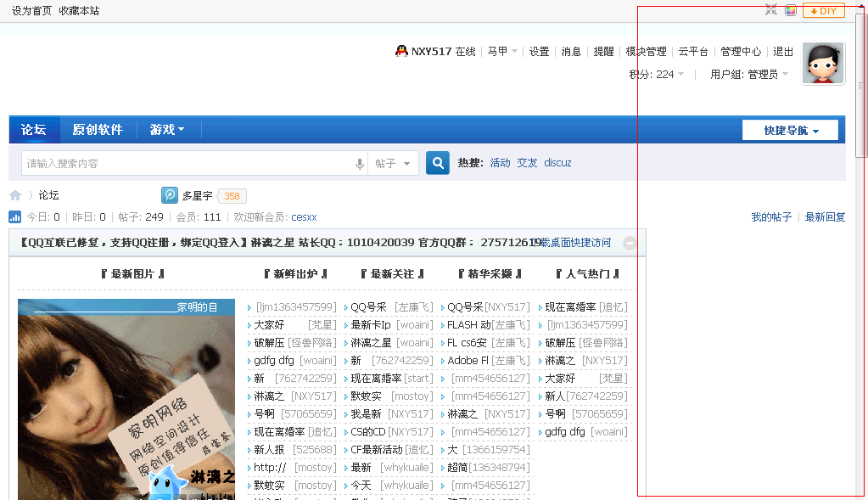
Task: Expand the 用户组: 管理员 dropdown
Action: pyautogui.click(x=749, y=74)
